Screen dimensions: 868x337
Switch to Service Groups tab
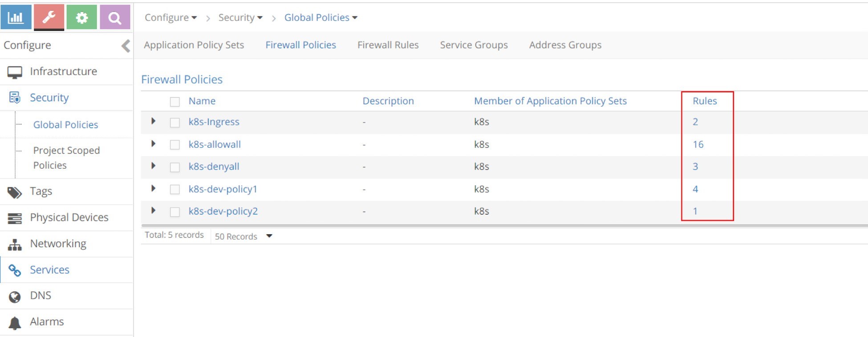click(474, 45)
